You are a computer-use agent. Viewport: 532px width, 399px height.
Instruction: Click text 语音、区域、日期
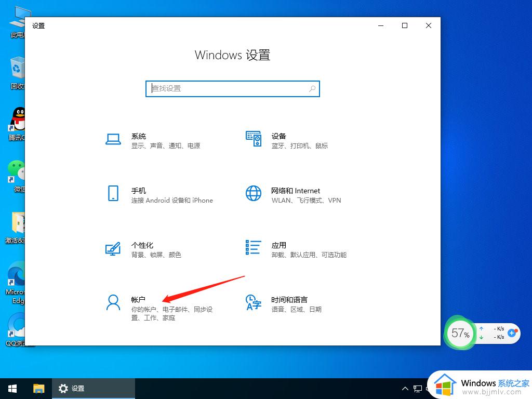point(297,310)
